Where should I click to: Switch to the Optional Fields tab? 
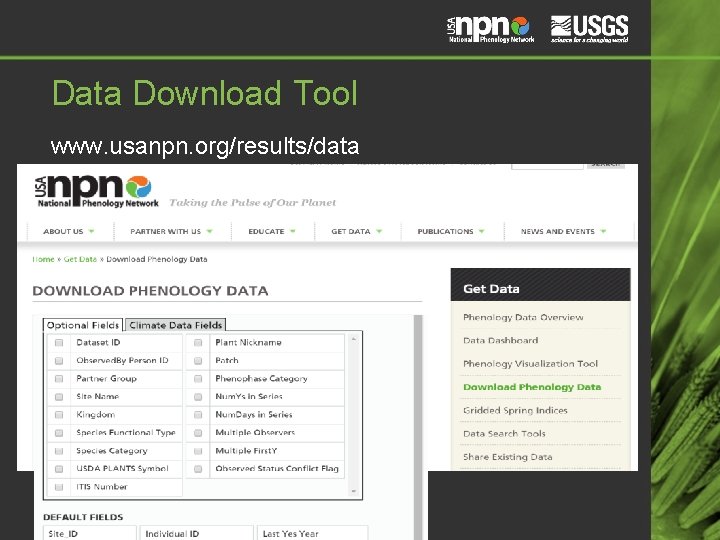pyautogui.click(x=83, y=325)
